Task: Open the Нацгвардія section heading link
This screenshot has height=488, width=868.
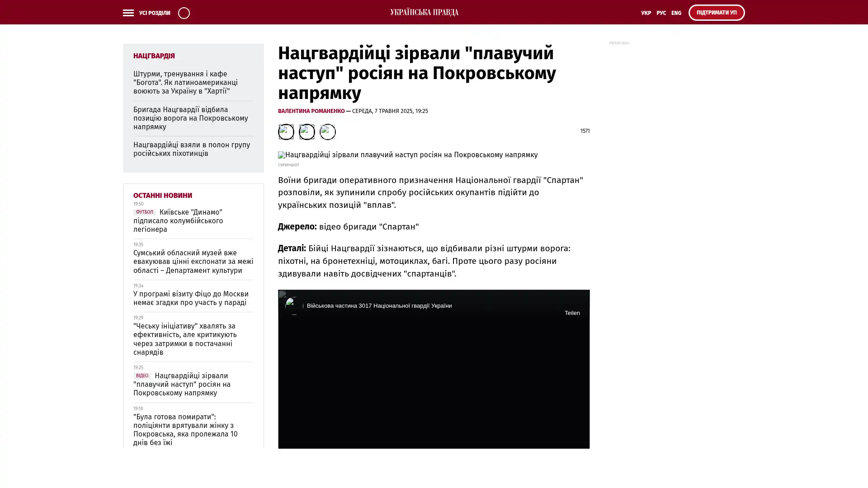Action: pyautogui.click(x=154, y=56)
